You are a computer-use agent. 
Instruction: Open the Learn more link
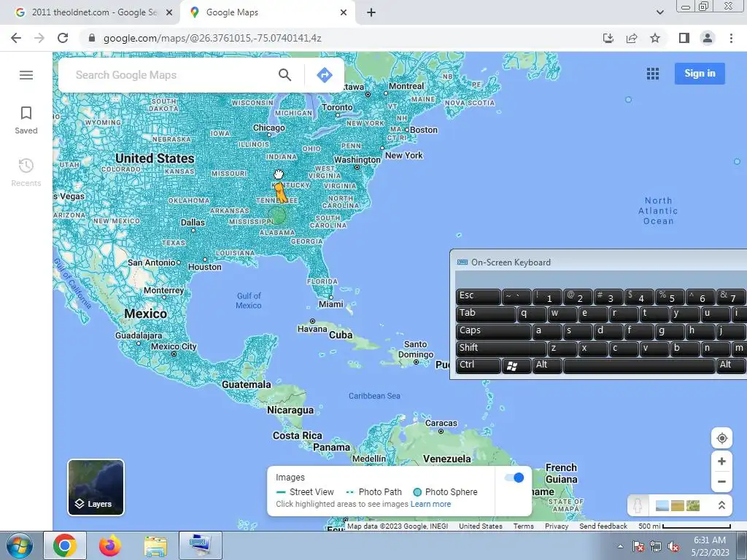(430, 504)
